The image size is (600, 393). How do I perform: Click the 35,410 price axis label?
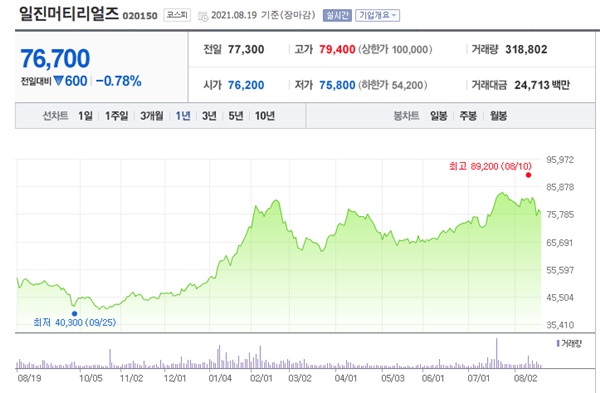click(x=560, y=325)
